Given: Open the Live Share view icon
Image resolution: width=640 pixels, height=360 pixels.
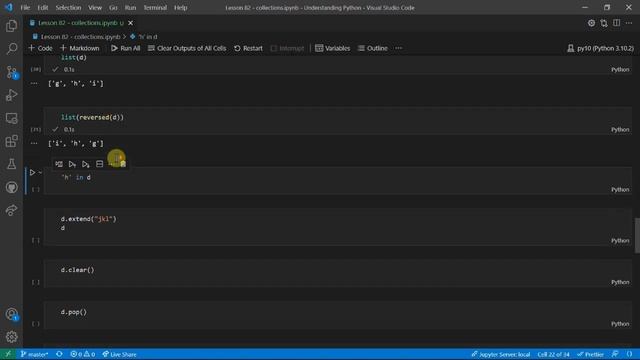Looking at the screenshot, I should [x=11, y=210].
